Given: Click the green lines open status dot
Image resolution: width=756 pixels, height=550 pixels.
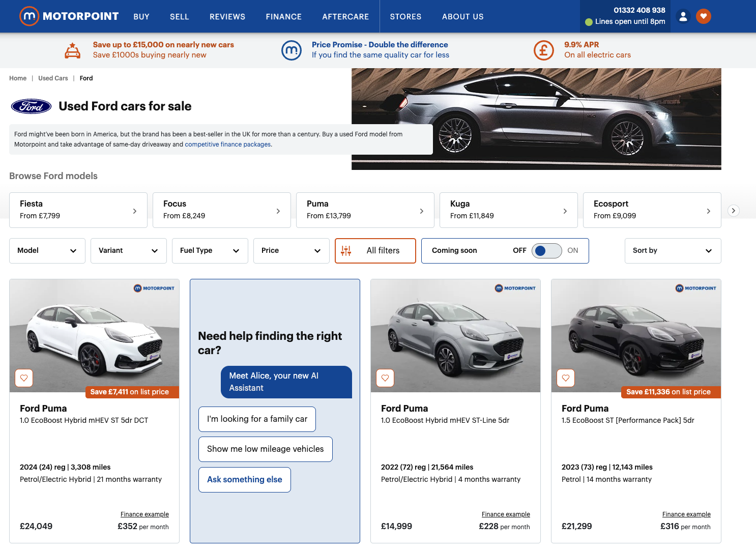Looking at the screenshot, I should point(589,22).
